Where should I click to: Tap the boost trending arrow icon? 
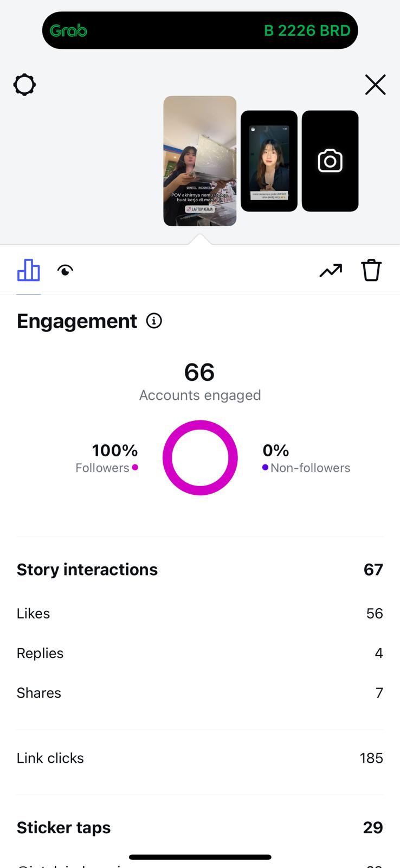pyautogui.click(x=331, y=270)
